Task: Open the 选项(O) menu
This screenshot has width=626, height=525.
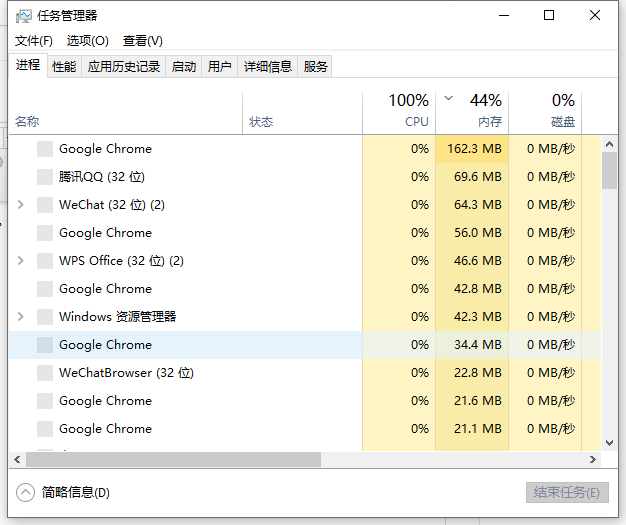Action: (88, 41)
